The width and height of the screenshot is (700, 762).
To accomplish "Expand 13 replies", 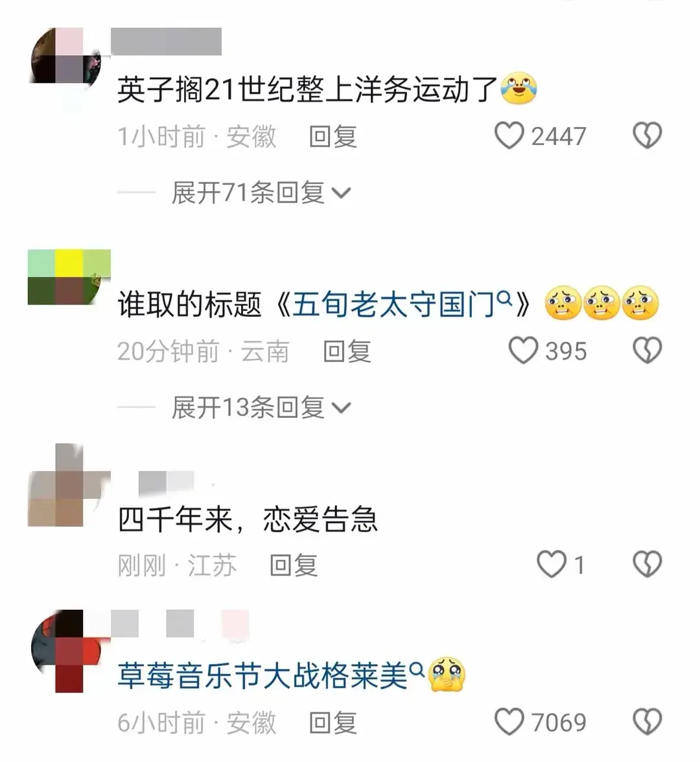I will [261, 407].
